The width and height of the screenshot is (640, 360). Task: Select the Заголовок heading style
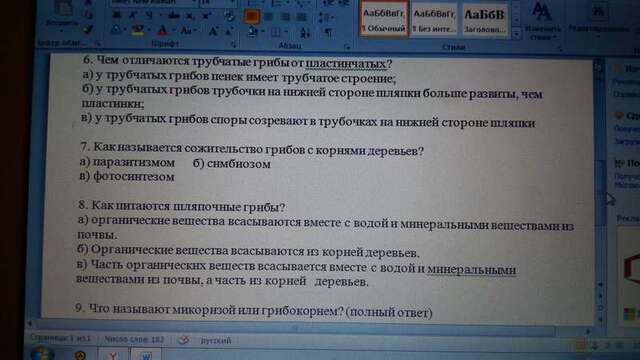pos(484,20)
